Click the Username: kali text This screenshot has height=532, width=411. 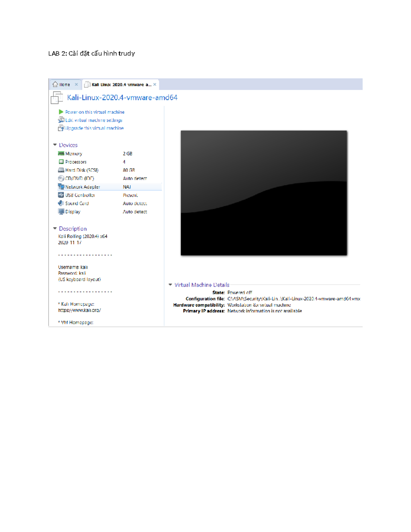73,267
